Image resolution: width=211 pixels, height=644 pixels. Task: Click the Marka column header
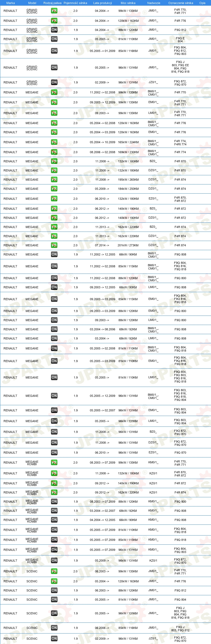(11, 3)
